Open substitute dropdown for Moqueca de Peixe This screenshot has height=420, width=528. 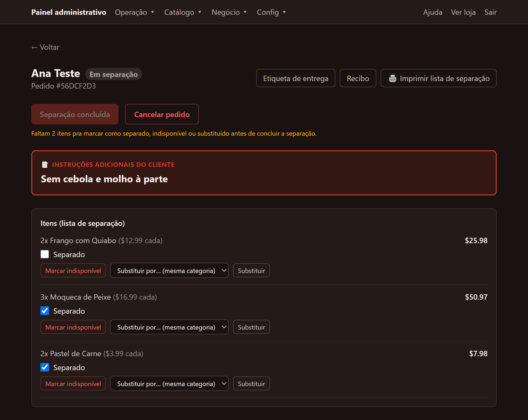point(169,327)
